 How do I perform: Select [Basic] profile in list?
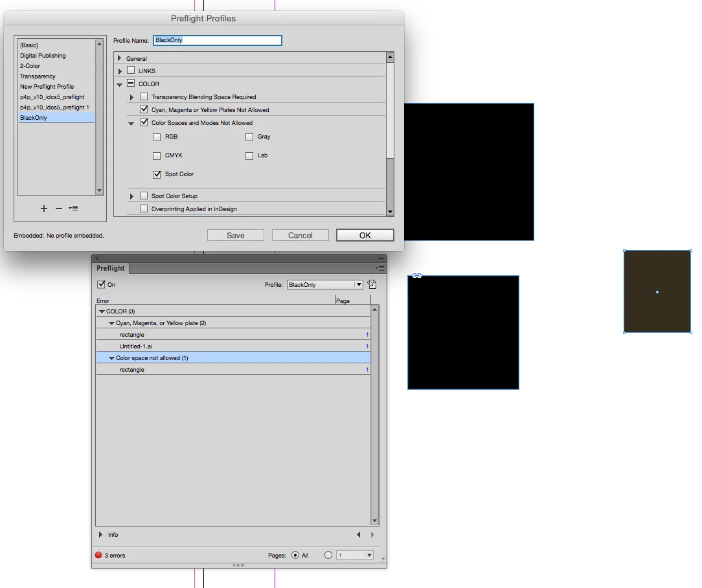(56, 45)
